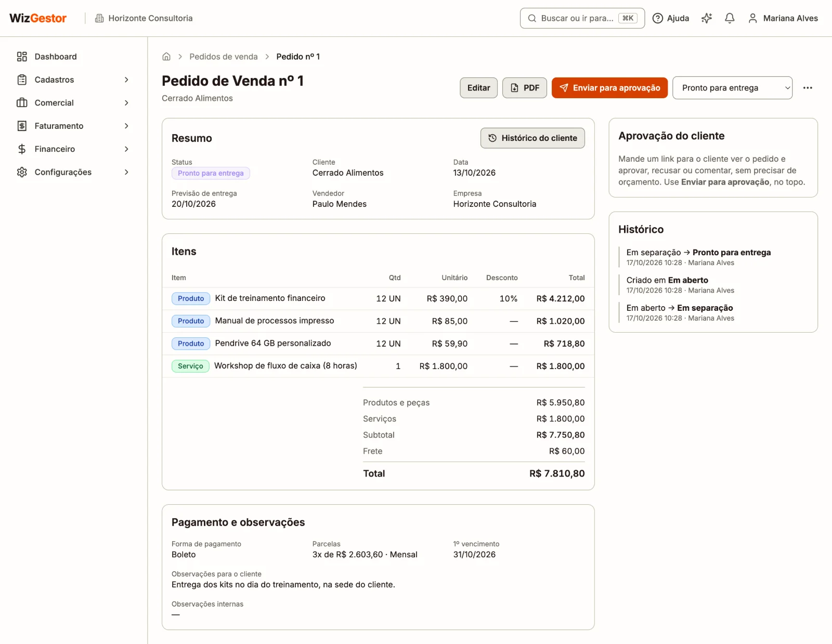The height and width of the screenshot is (644, 832).
Task: Click the Workshop de fluxo de caixa item
Action: pos(285,366)
